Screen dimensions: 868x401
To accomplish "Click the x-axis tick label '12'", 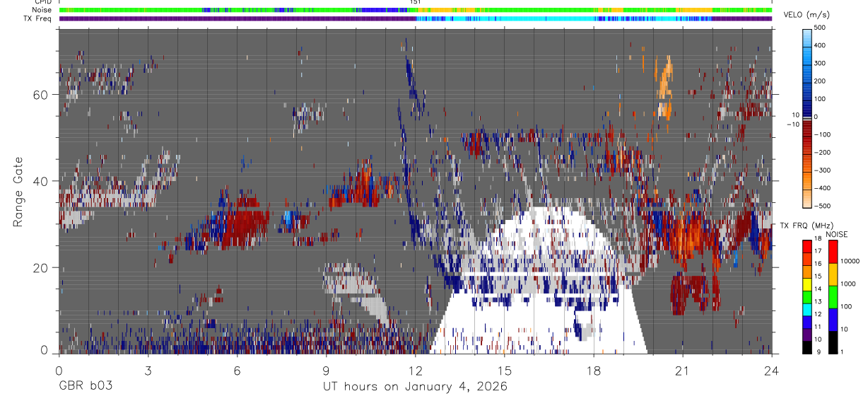I will click(x=415, y=370).
